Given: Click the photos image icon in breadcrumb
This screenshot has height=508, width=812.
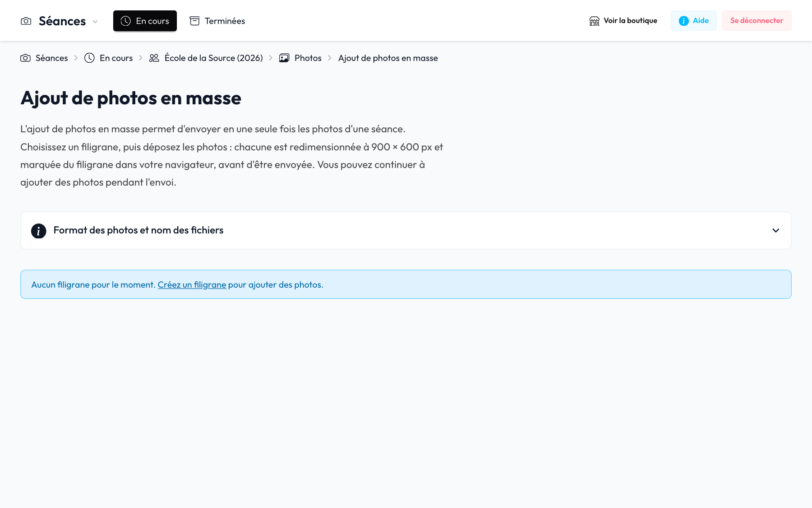Looking at the screenshot, I should pos(284,58).
